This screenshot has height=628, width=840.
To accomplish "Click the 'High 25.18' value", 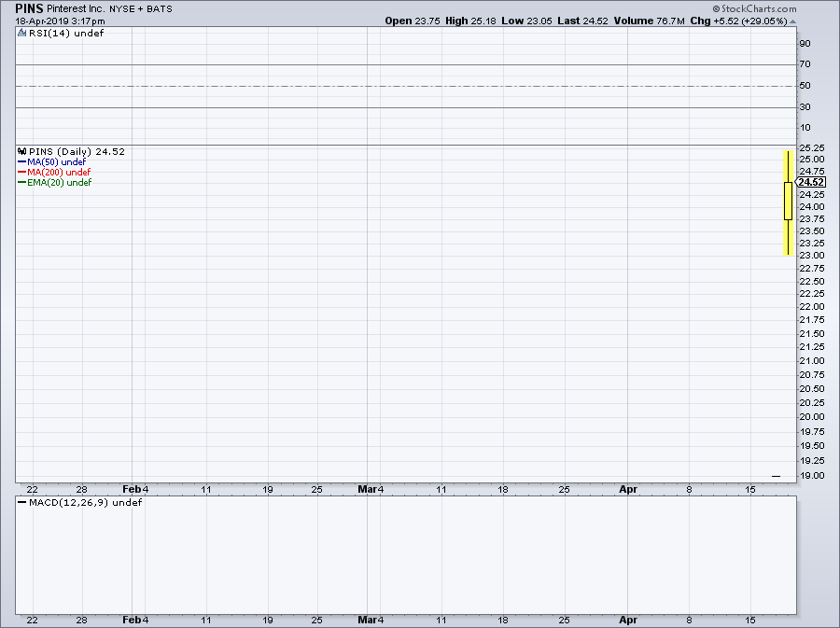I will 471,21.
